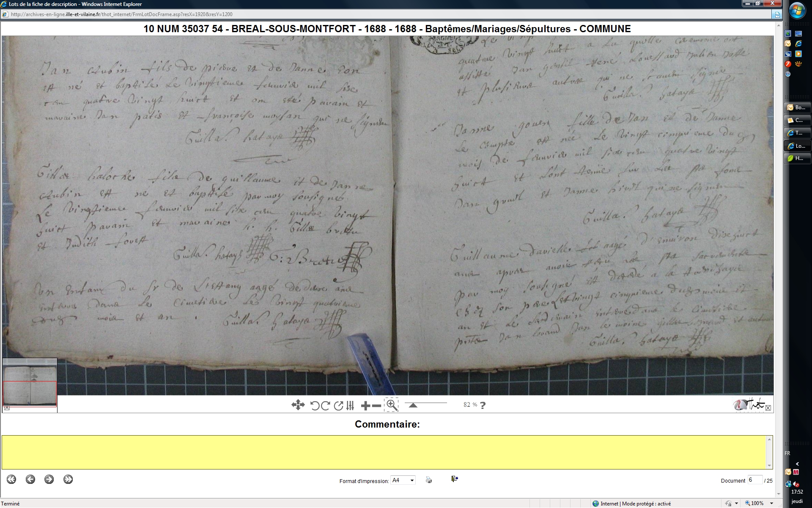The height and width of the screenshot is (508, 812).
Task: Open the Format d'impression A4 dropdown
Action: (412, 480)
